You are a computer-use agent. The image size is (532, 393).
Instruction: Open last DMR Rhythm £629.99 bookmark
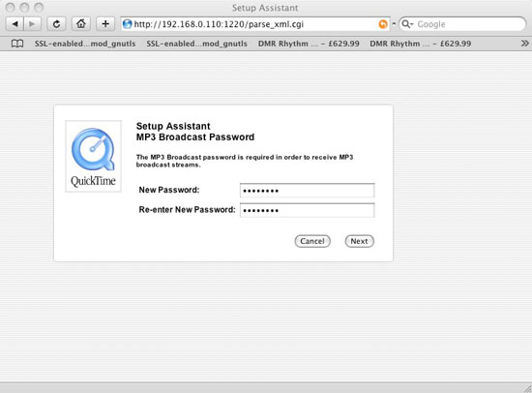[421, 44]
